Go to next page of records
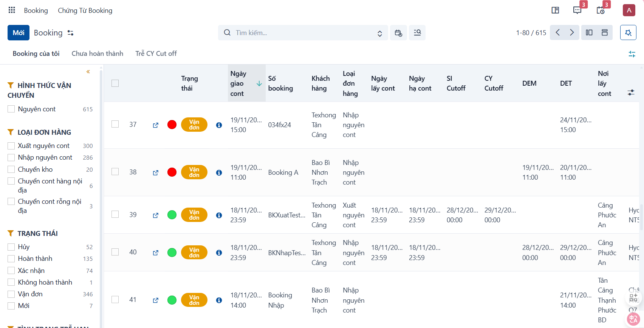 [x=572, y=32]
